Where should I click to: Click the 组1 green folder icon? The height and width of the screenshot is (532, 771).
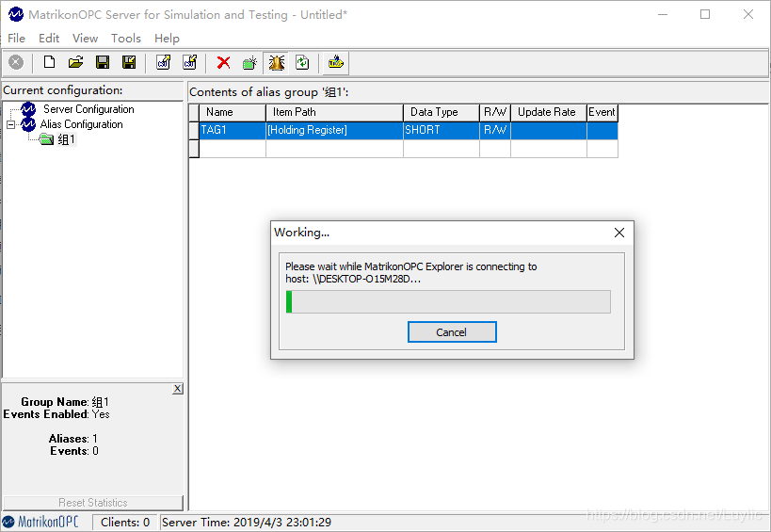pyautogui.click(x=46, y=140)
